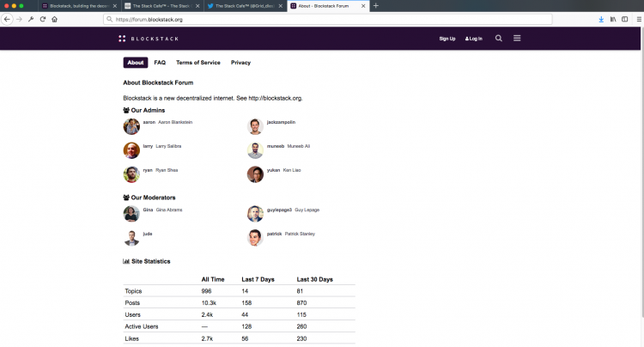Open yukan's avatar picture

click(255, 174)
